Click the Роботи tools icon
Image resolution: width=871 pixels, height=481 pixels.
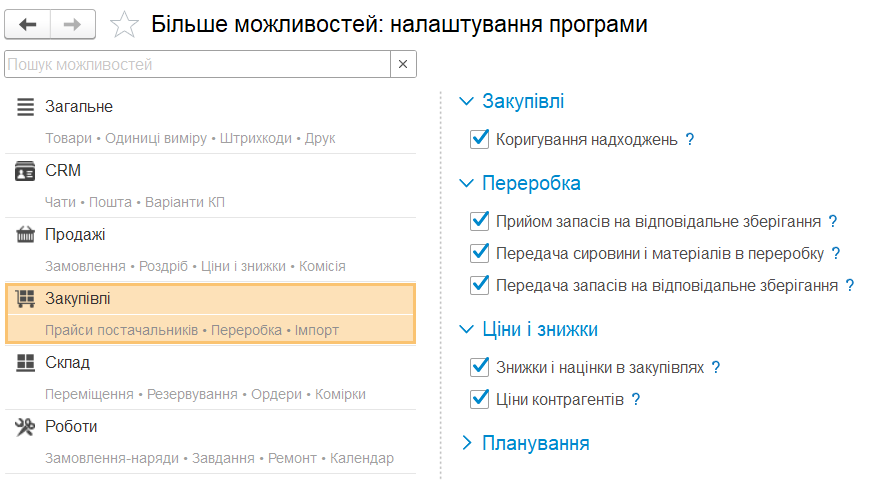pyautogui.click(x=25, y=427)
